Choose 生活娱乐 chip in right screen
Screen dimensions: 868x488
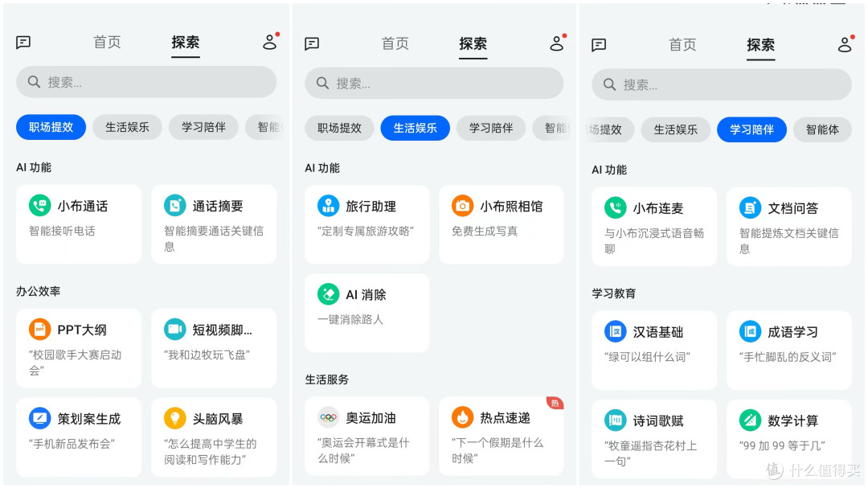675,129
